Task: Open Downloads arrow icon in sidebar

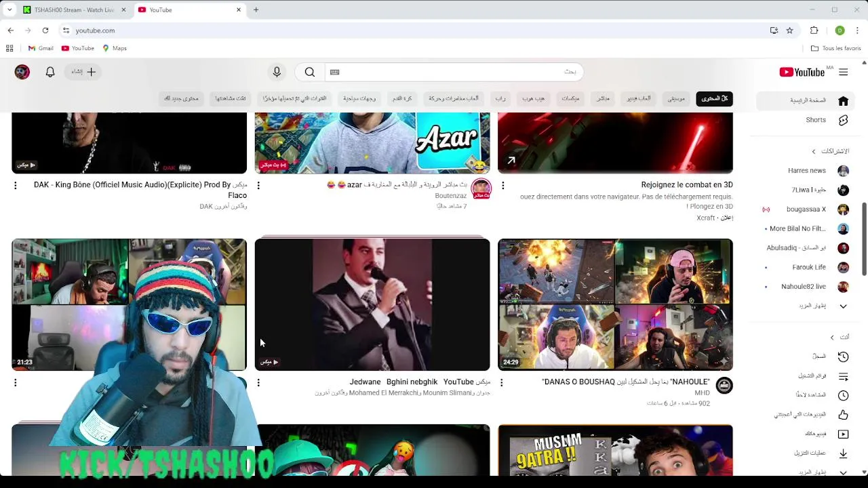Action: click(843, 453)
